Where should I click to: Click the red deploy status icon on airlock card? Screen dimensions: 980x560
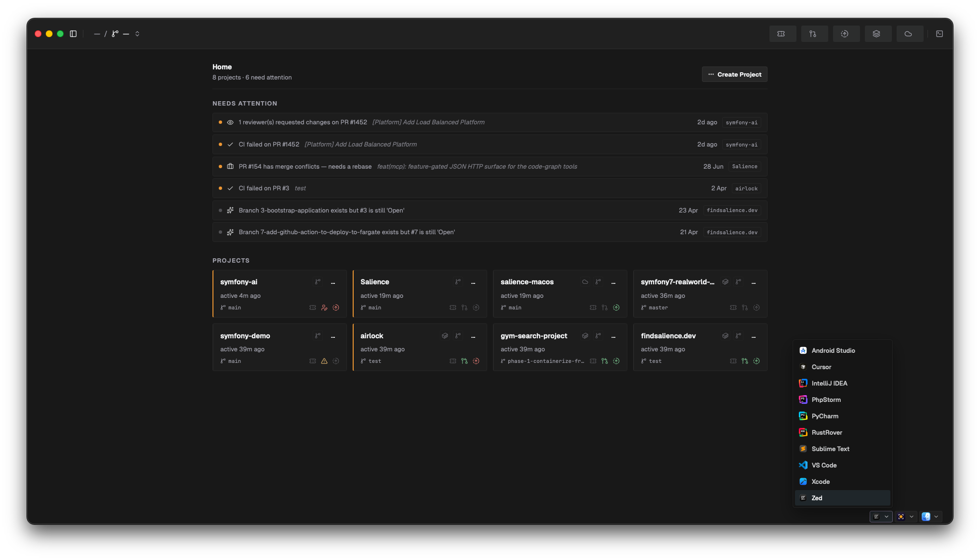(476, 361)
